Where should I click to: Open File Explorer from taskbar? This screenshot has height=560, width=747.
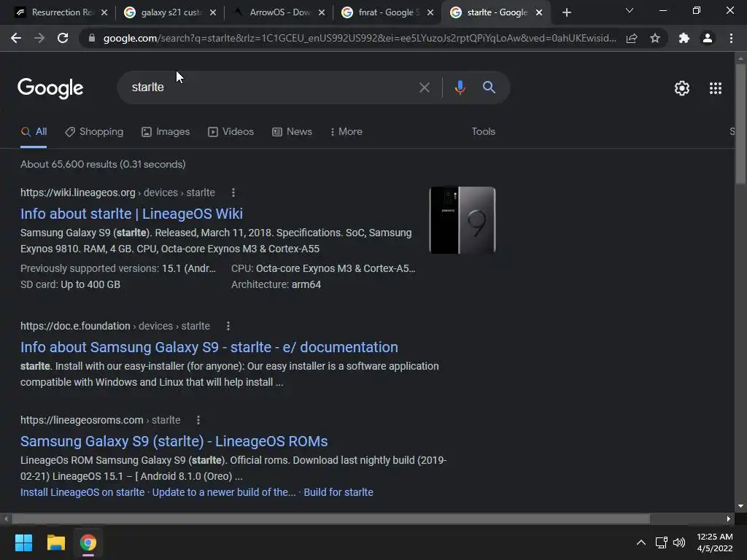[x=55, y=542]
